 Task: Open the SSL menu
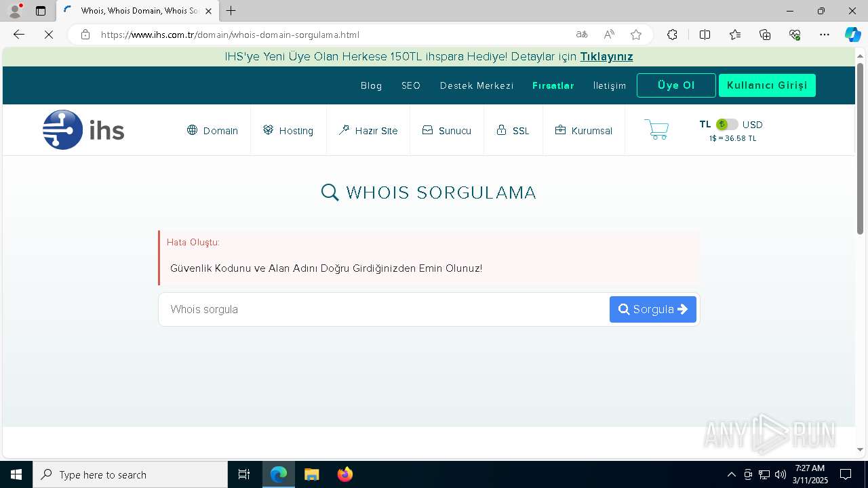point(513,130)
